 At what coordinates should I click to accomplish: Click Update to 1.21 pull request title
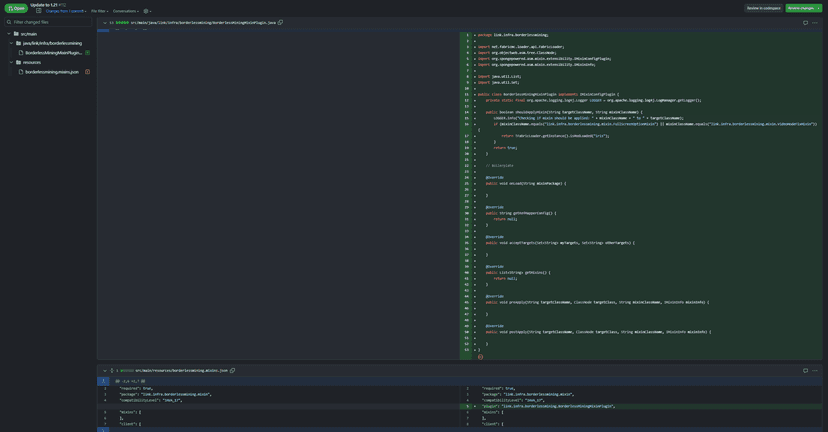click(44, 5)
